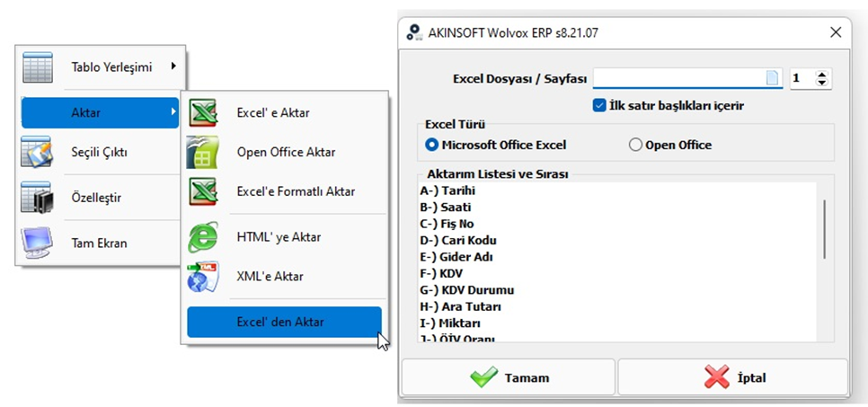Click the Tablo Yerleşimi table icon

point(38,67)
